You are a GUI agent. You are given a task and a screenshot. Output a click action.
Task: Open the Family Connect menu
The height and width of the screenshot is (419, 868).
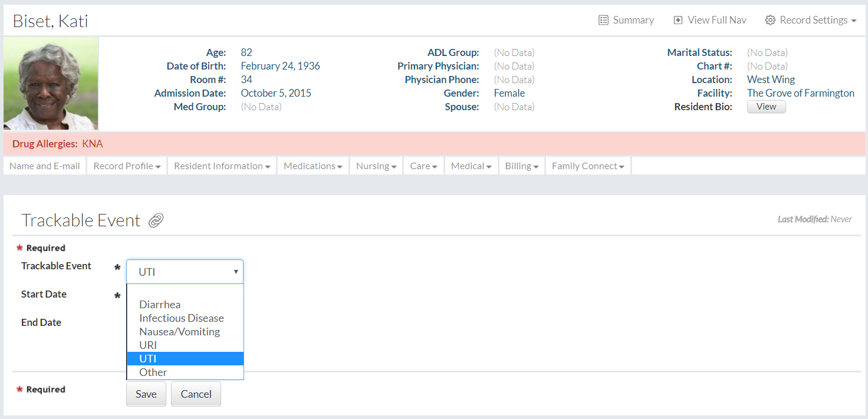click(588, 166)
